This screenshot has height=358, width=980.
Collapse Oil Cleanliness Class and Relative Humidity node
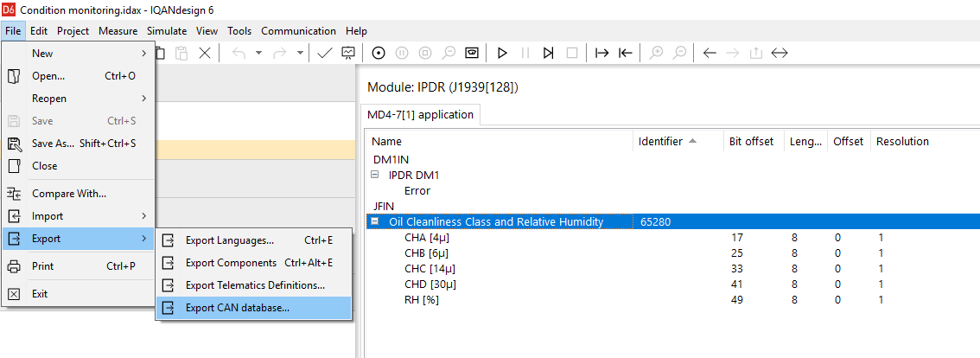(375, 221)
